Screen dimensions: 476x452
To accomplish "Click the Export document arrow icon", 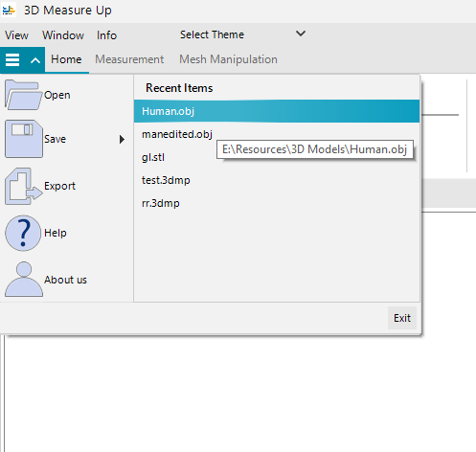I will [x=23, y=186].
